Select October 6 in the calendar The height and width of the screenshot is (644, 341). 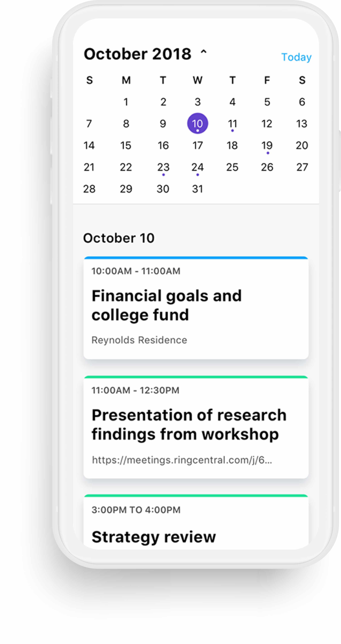tap(302, 102)
